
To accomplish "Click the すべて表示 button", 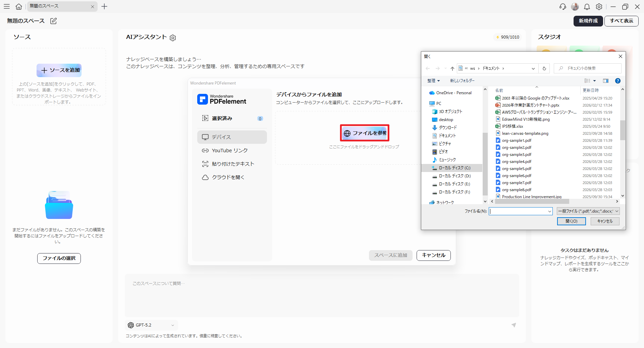I will [x=621, y=21].
